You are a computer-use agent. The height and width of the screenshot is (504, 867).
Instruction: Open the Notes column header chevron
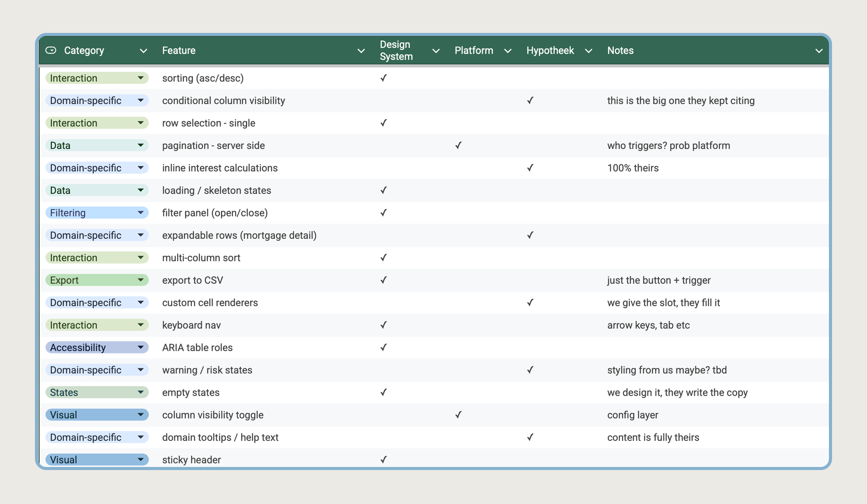click(x=819, y=51)
